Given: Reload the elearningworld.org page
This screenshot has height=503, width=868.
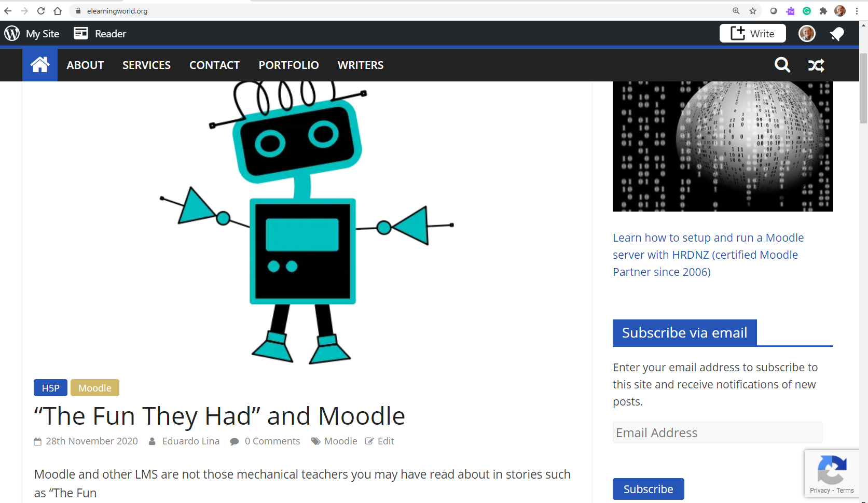Looking at the screenshot, I should 41,11.
